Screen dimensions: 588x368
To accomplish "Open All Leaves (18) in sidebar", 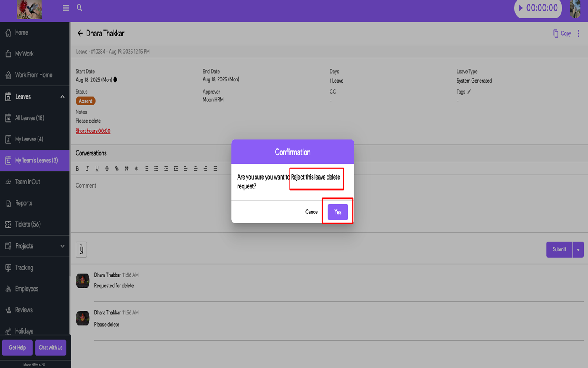I will (29, 118).
